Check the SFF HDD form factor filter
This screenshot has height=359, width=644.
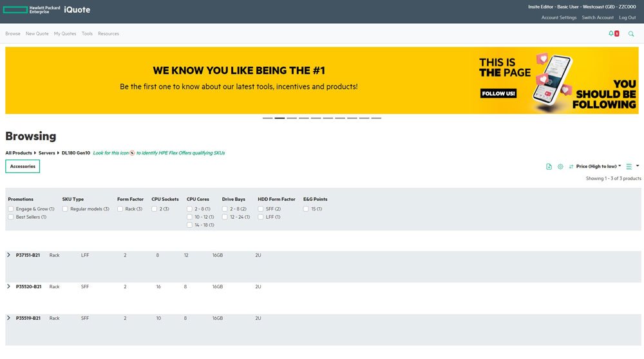pyautogui.click(x=260, y=209)
